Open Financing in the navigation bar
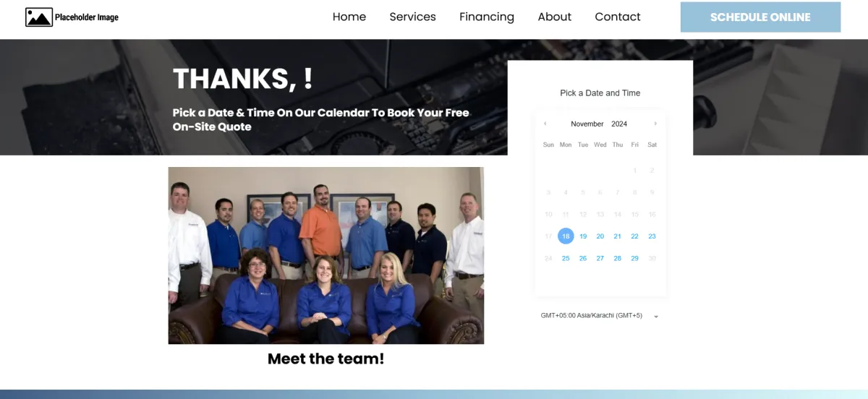The height and width of the screenshot is (399, 868). point(487,17)
